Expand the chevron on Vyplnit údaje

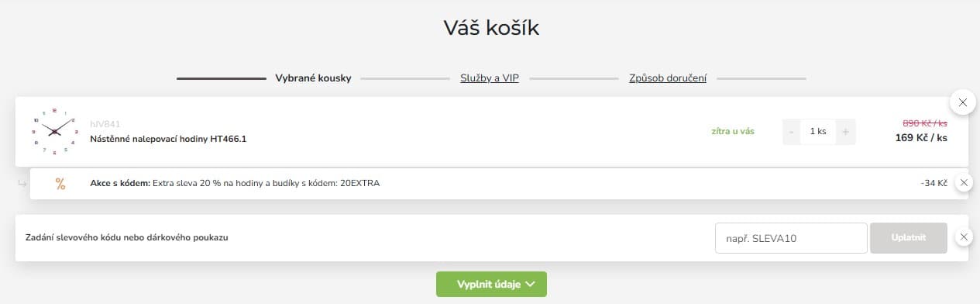(x=530, y=284)
